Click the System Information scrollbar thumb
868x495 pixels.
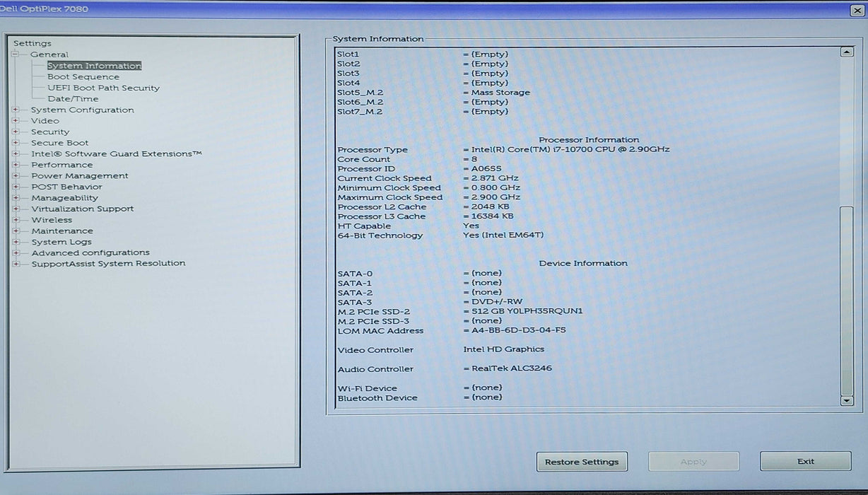847,301
